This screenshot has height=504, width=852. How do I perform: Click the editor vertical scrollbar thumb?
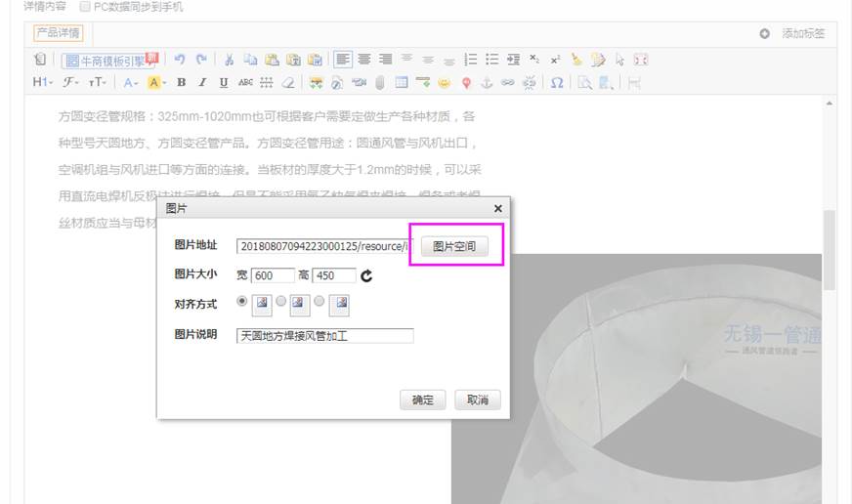830,250
